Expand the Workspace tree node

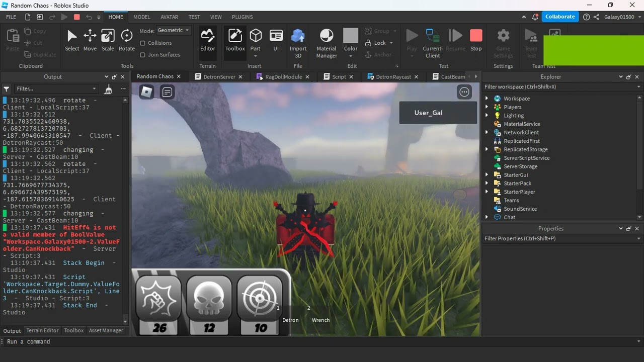[487, 99]
